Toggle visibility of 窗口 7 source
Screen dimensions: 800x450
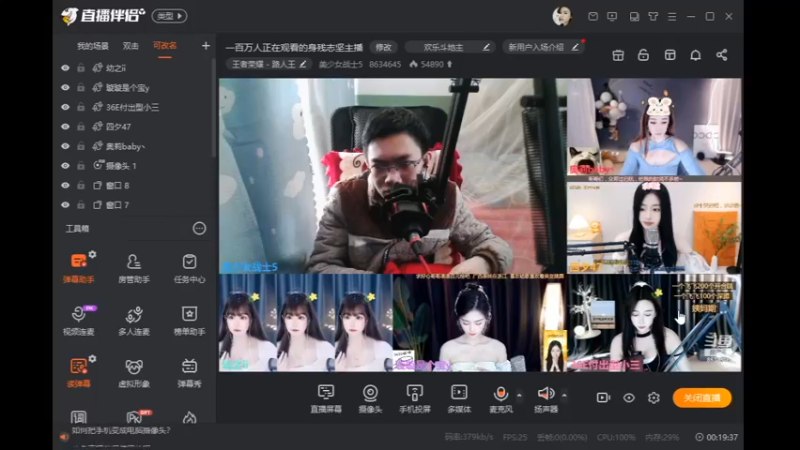point(65,205)
